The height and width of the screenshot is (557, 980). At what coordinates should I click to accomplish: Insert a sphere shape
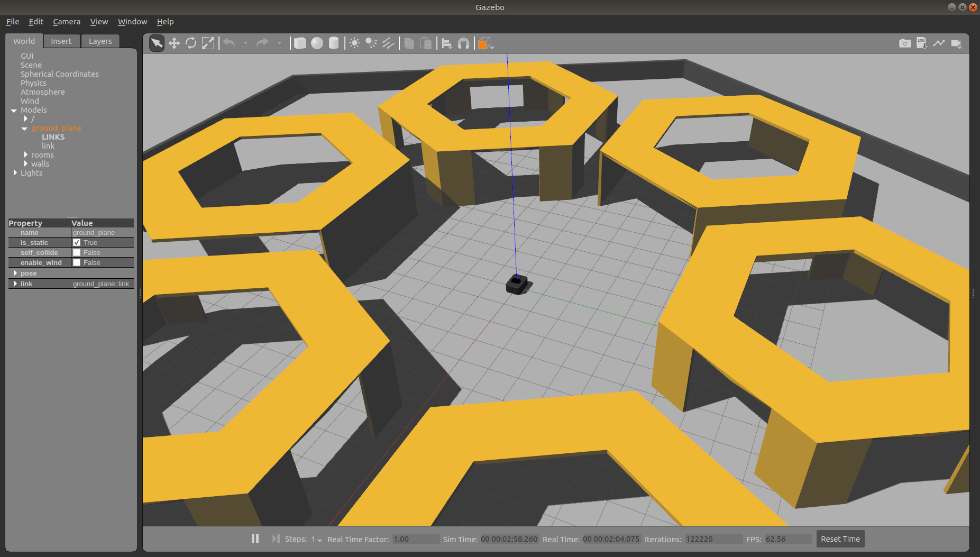[317, 43]
